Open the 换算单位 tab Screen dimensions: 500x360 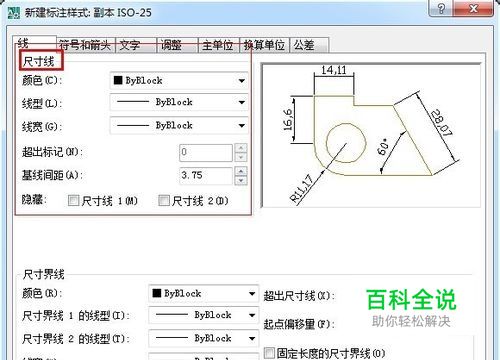pos(264,45)
